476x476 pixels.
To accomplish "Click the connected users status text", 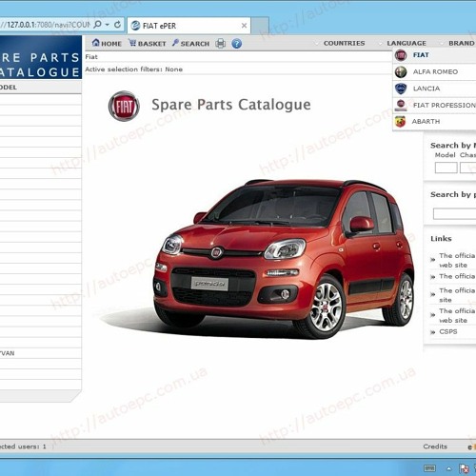I will click(23, 446).
